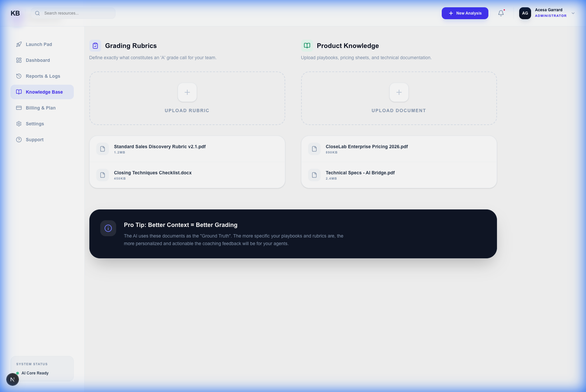Click the Upload Rubric dropzone
This screenshot has width=586, height=392.
(x=187, y=98)
